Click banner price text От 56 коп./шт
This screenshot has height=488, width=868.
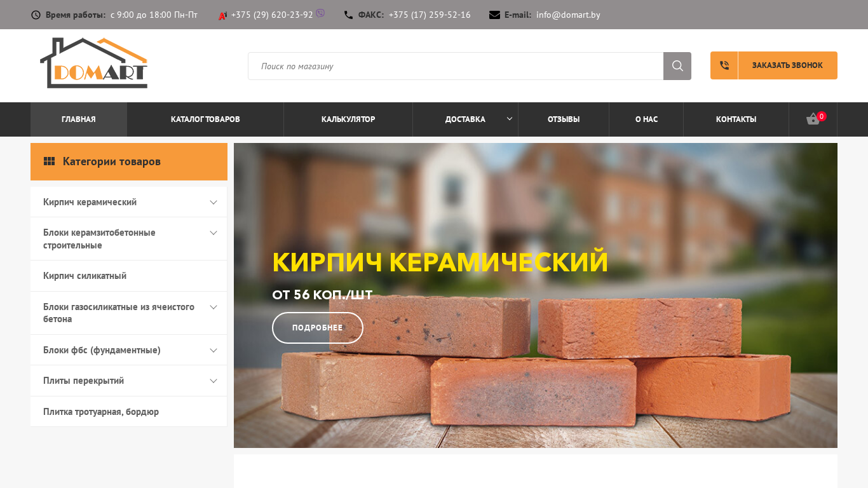coord(322,295)
